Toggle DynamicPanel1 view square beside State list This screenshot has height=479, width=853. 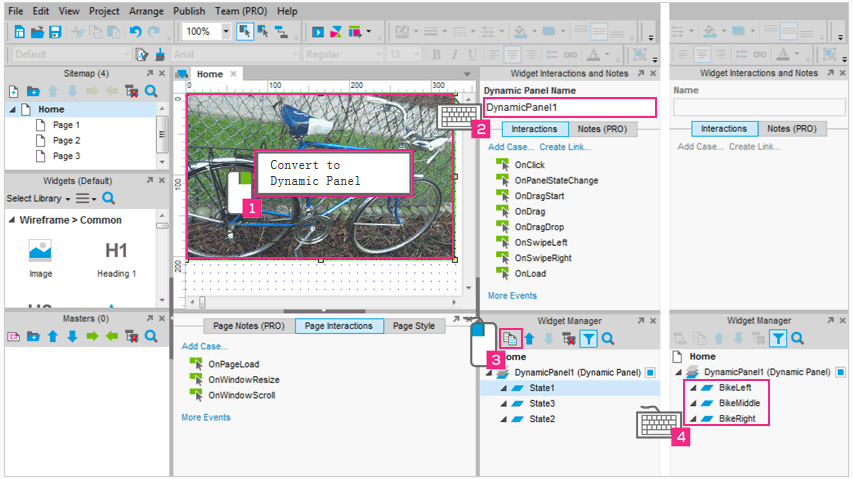(650, 372)
